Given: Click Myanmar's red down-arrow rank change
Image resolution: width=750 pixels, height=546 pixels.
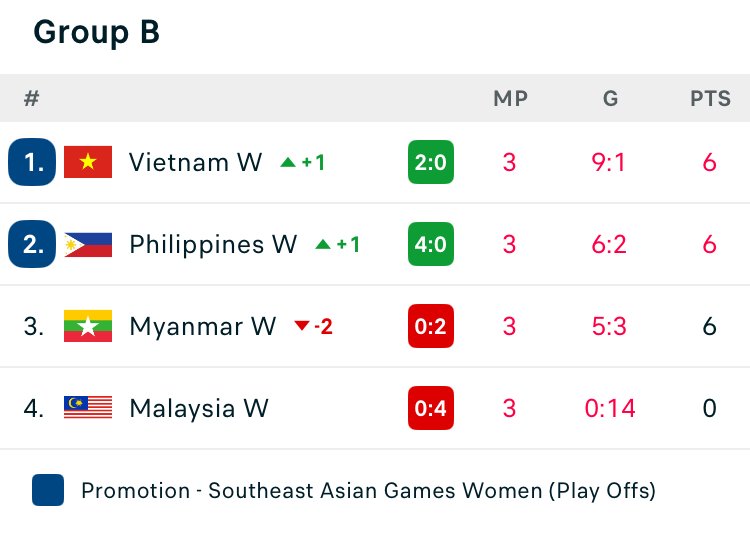Looking at the screenshot, I should (313, 326).
